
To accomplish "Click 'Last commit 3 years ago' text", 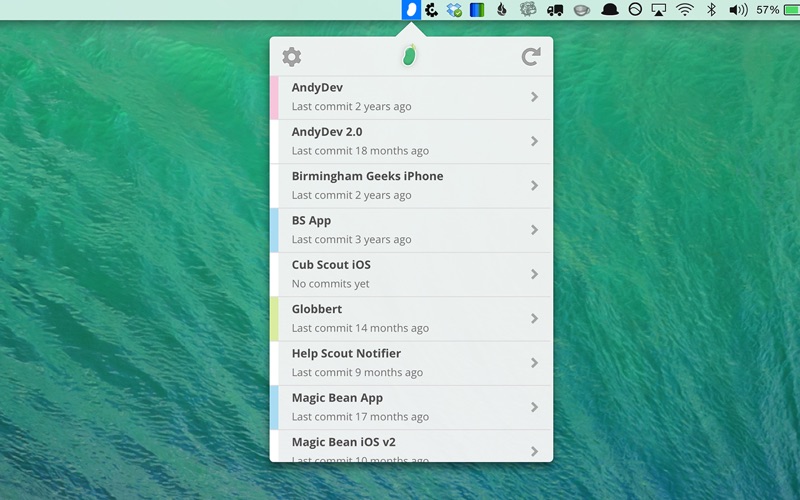I will point(352,240).
